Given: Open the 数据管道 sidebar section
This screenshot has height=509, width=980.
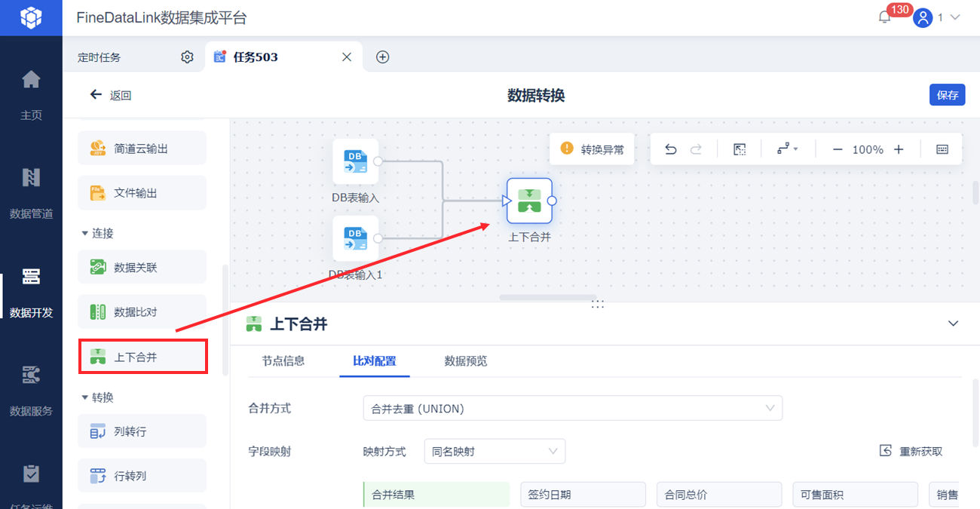Looking at the screenshot, I should (x=31, y=192).
